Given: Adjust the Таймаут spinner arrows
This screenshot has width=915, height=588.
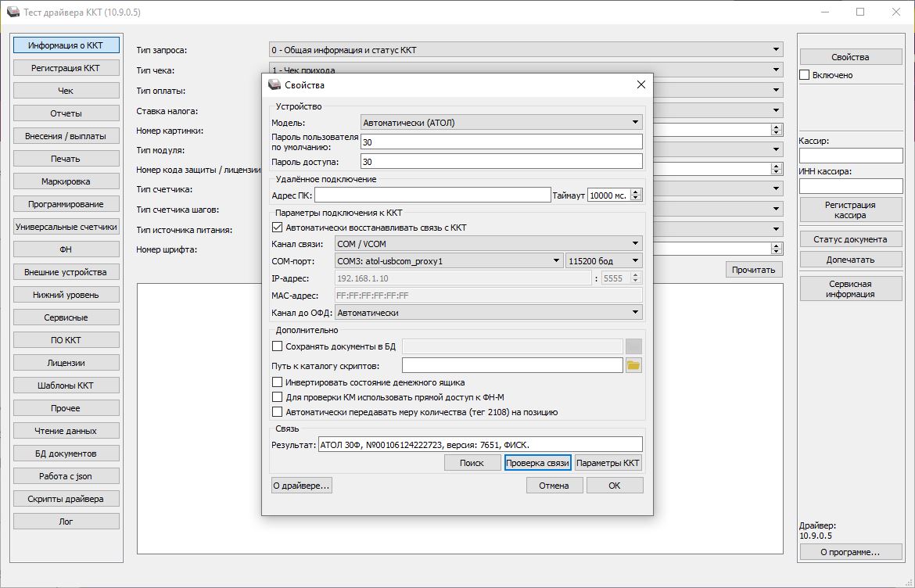Looking at the screenshot, I should click(x=637, y=195).
